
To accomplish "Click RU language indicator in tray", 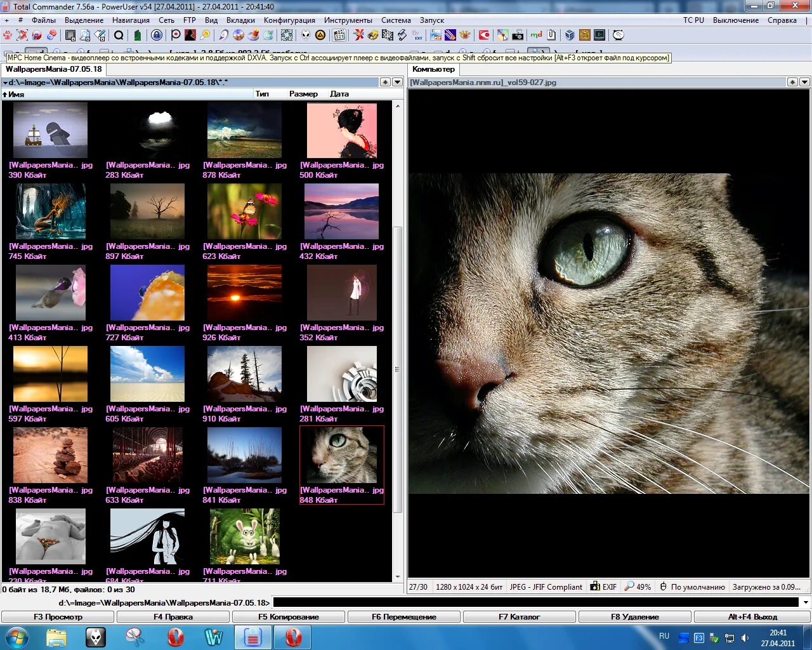I will tap(664, 635).
